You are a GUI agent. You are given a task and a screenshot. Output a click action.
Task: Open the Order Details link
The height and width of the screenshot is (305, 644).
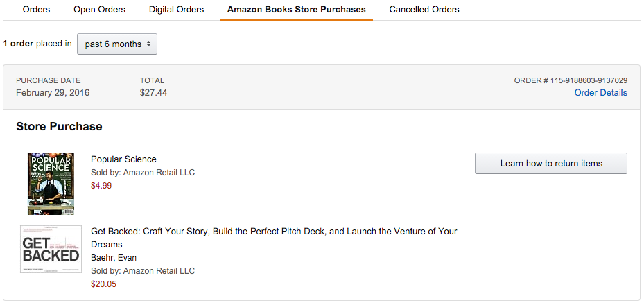600,93
